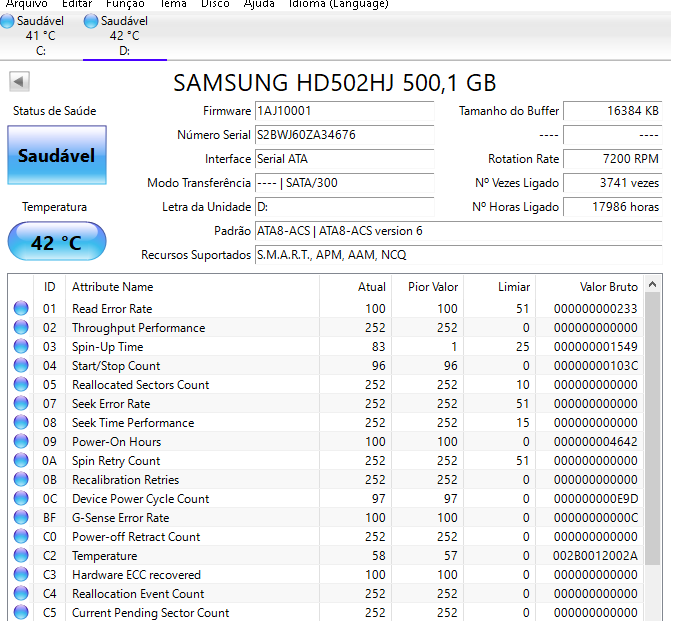This screenshot has width=684, height=624.
Task: Open the Tema menu
Action: tap(173, 4)
